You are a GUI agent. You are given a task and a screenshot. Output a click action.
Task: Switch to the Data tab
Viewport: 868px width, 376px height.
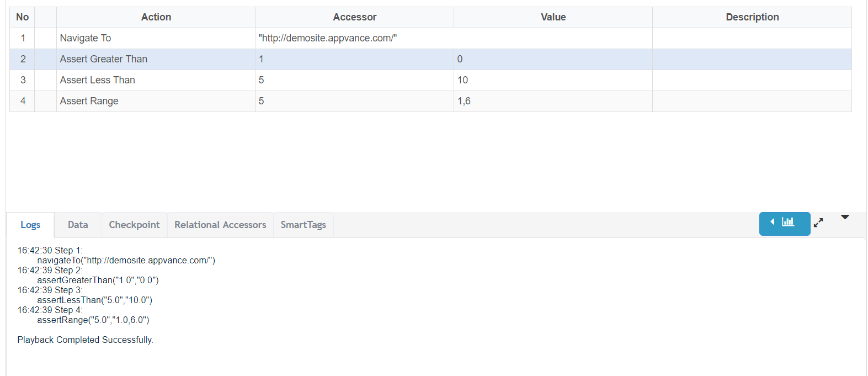point(78,225)
